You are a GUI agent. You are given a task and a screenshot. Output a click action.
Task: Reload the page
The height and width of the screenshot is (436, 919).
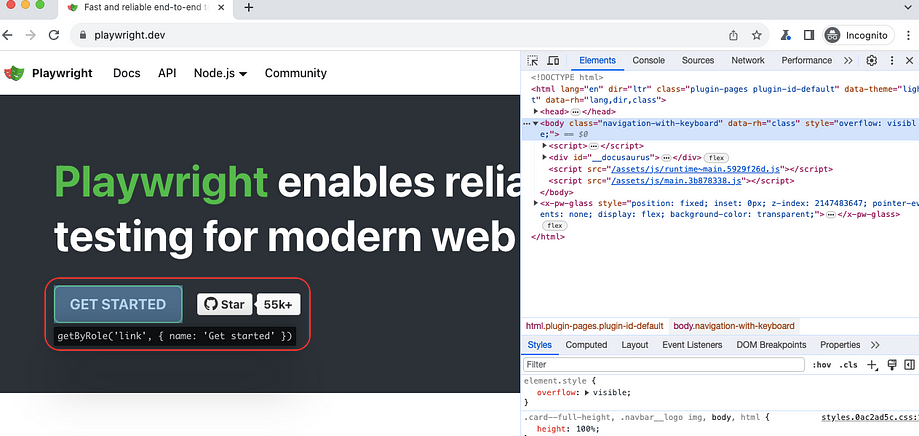tap(54, 35)
